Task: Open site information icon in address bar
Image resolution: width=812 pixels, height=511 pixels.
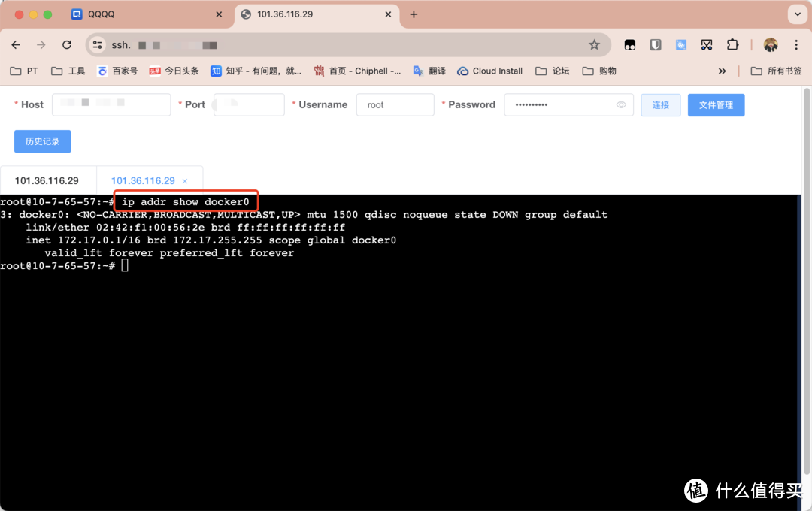Action: pos(97,45)
